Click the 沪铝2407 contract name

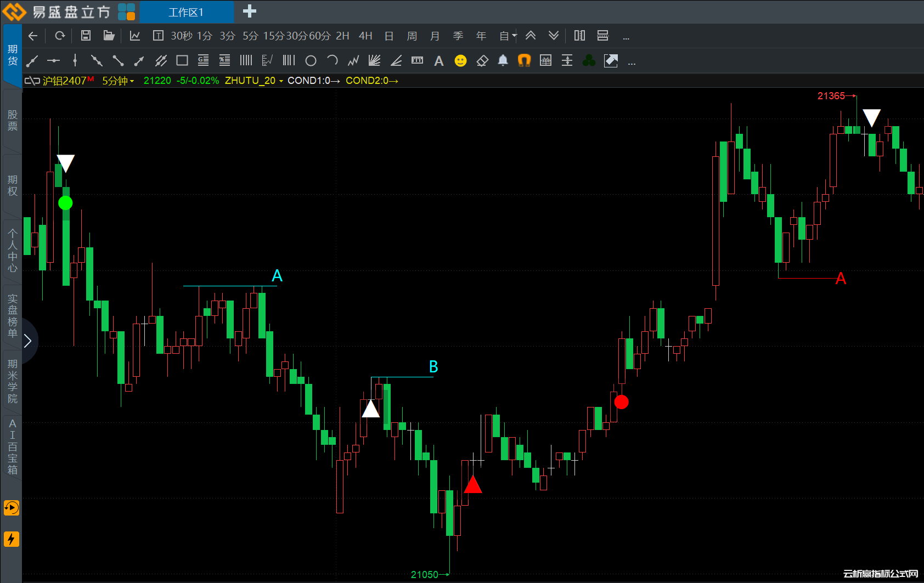(x=64, y=81)
